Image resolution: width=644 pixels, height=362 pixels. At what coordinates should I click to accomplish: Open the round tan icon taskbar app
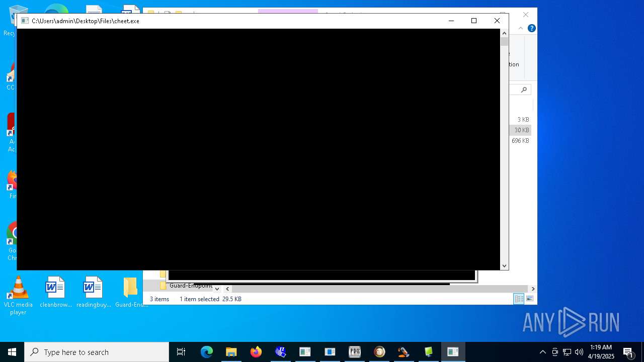pos(379,352)
